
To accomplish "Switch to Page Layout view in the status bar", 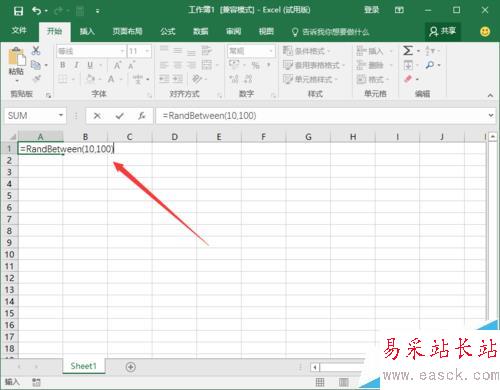I will click(x=344, y=382).
